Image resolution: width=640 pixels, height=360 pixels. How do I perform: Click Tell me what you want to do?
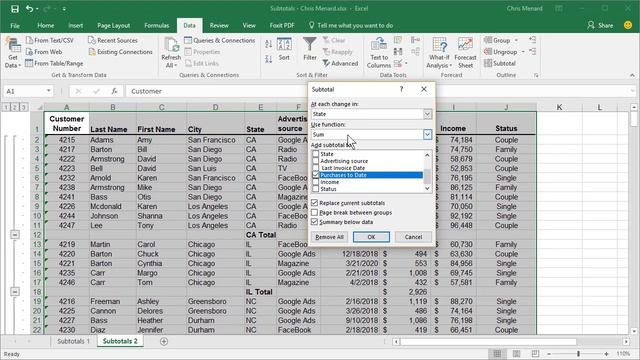pos(351,25)
